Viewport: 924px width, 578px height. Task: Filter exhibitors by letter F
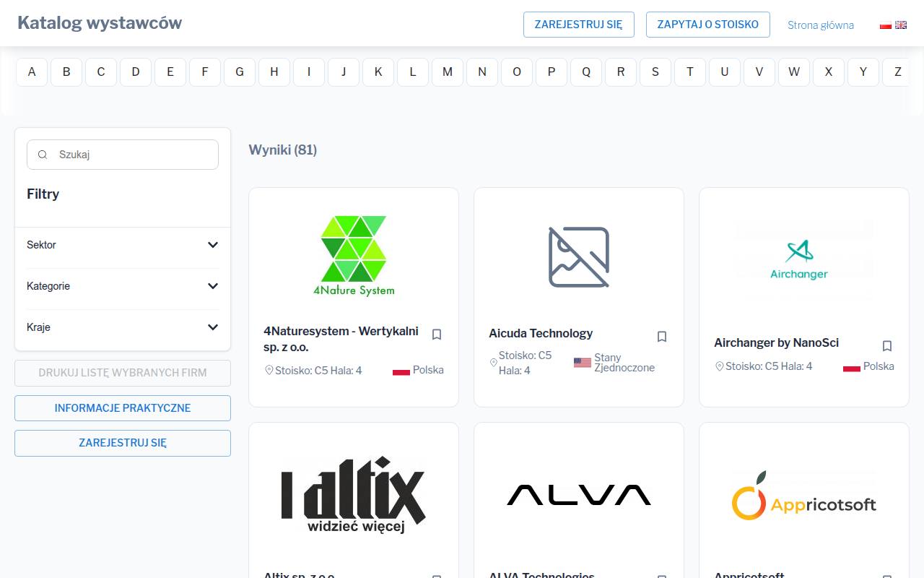pyautogui.click(x=205, y=72)
